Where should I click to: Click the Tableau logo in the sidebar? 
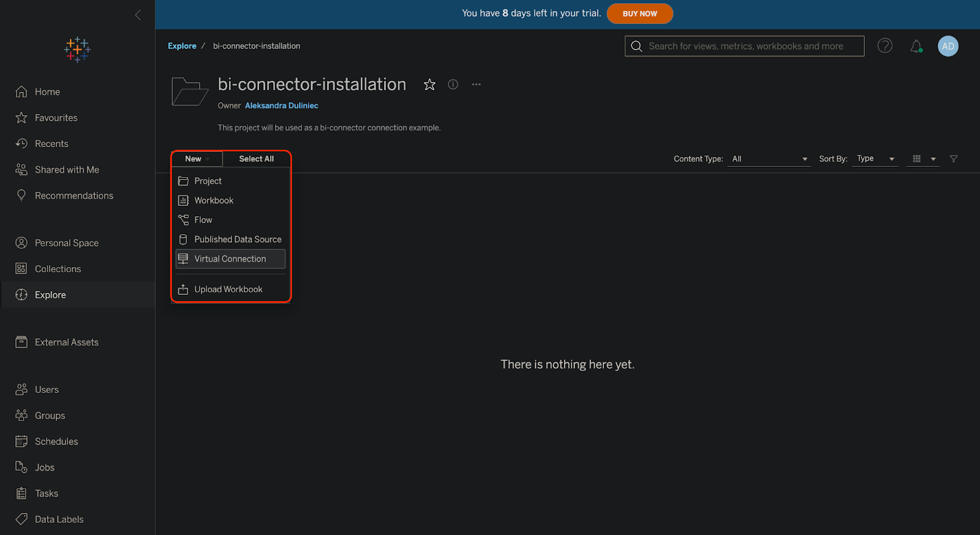click(x=77, y=50)
